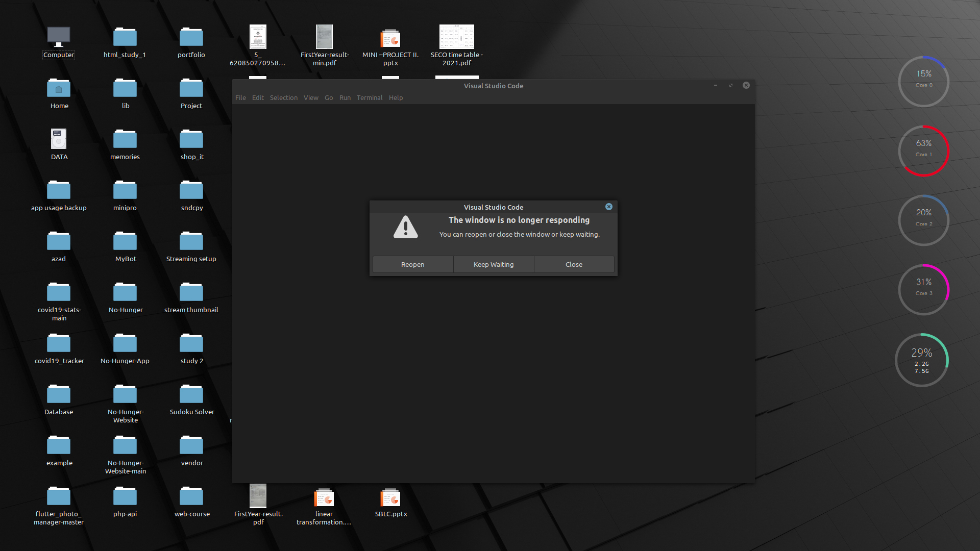Open the View menu in Visual Studio Code
The height and width of the screenshot is (551, 980).
(x=311, y=97)
